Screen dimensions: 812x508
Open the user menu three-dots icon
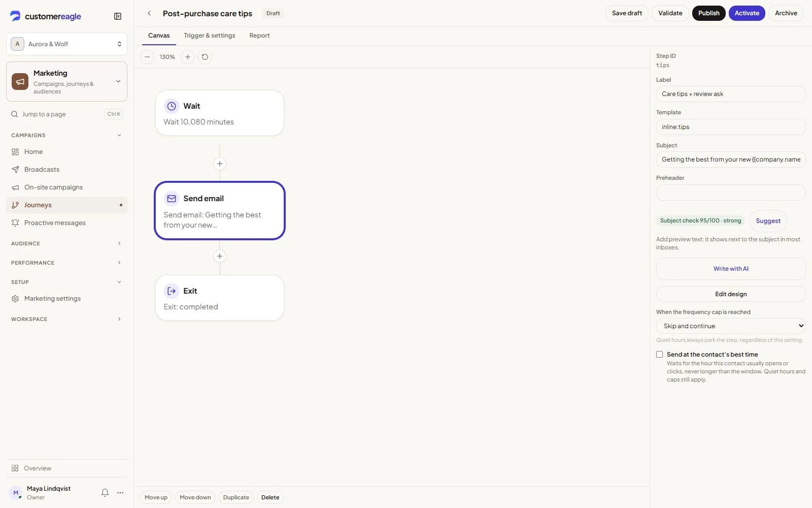pos(120,492)
